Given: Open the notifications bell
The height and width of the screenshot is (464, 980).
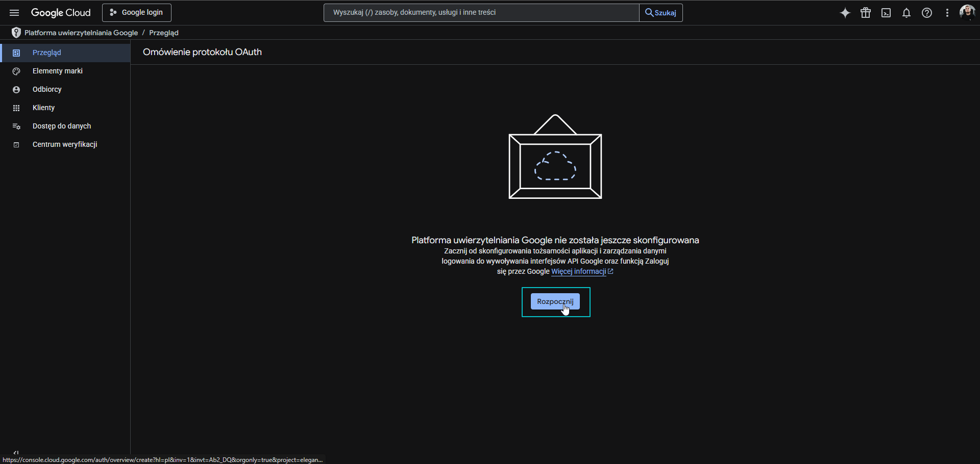Looking at the screenshot, I should click(906, 13).
